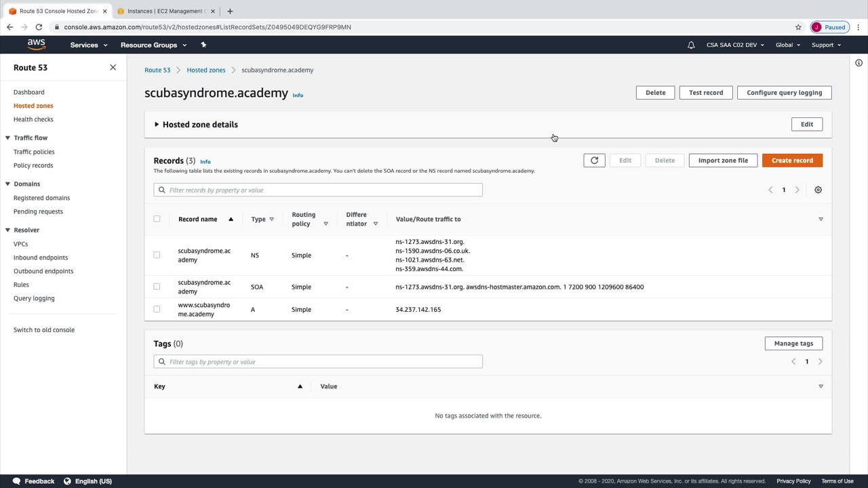Click the Test record button

[706, 93]
